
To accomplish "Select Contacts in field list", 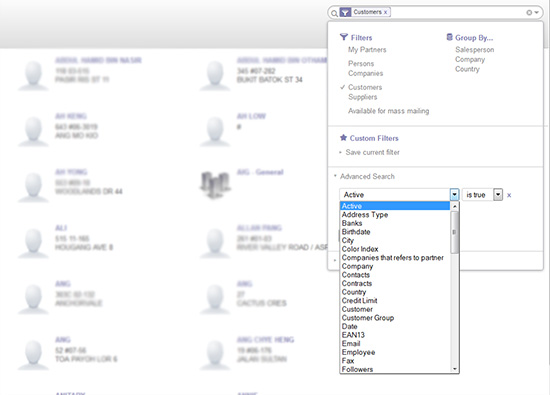I will [395, 275].
